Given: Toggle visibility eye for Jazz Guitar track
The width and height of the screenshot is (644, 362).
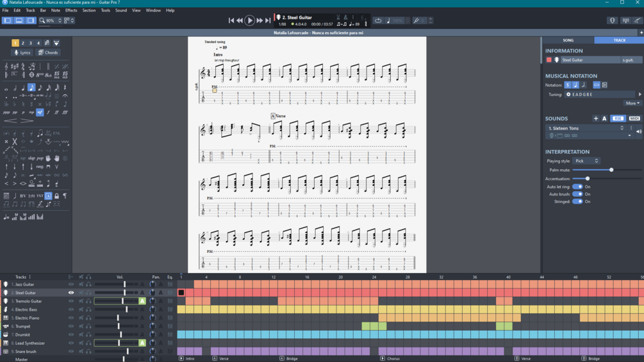Looking at the screenshot, I should pos(71,284).
